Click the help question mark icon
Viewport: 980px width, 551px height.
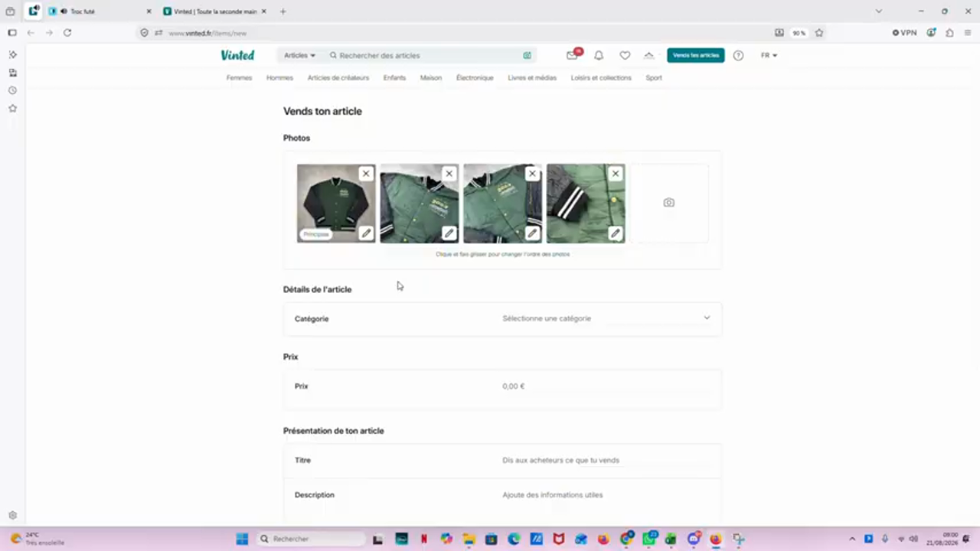[738, 55]
